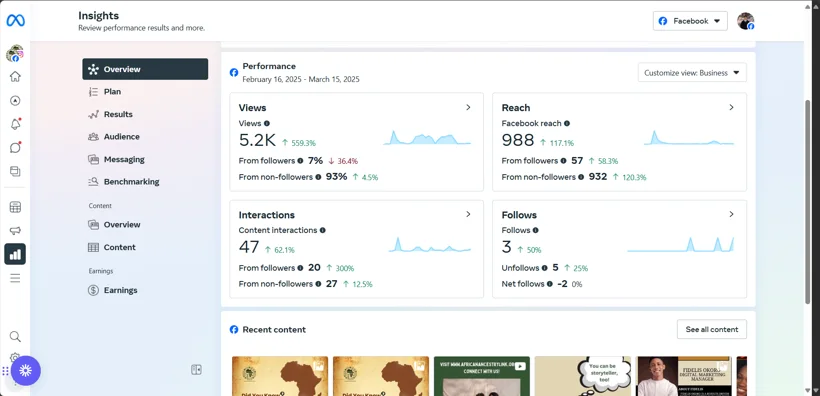Open the Messaging menu item
This screenshot has height=396, width=820.
tap(145, 159)
